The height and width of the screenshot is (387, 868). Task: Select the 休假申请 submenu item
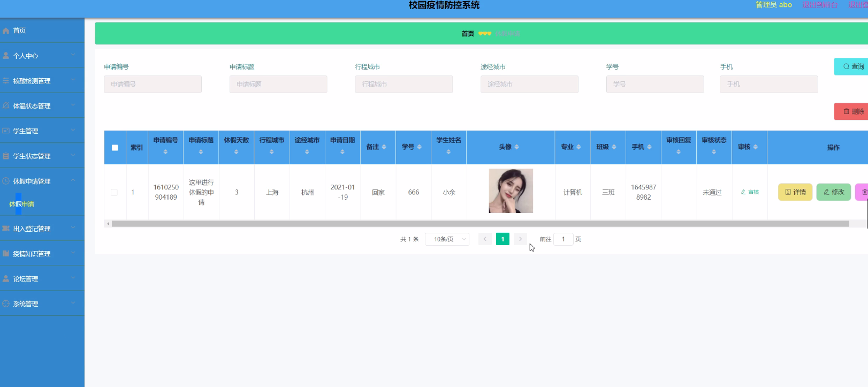pos(22,204)
